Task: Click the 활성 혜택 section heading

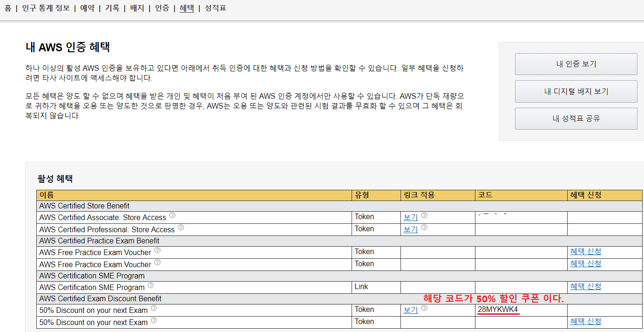Action: tap(55, 179)
